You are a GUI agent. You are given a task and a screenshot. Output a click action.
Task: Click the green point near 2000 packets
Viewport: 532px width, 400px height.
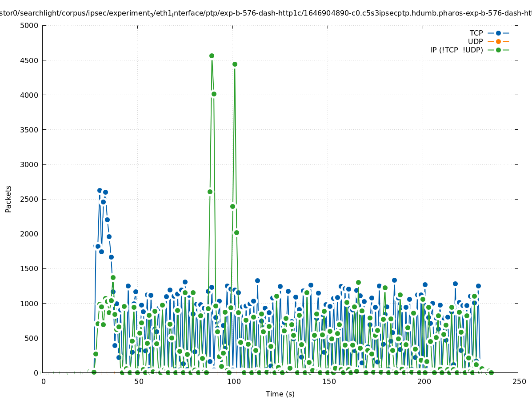click(236, 232)
